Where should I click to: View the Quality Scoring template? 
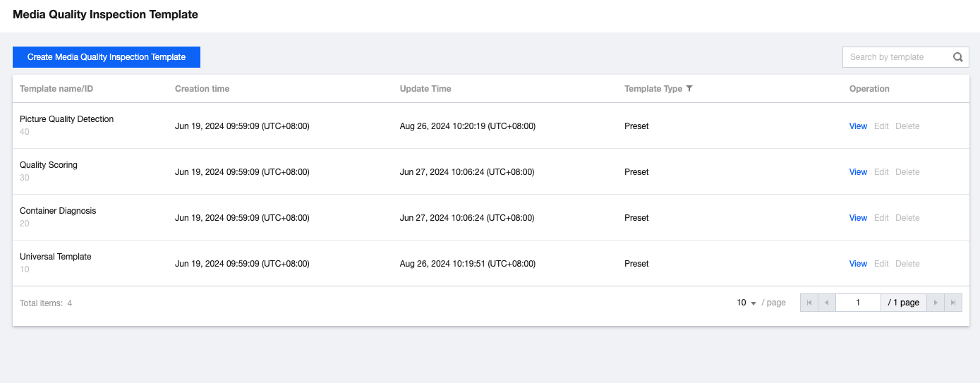tap(858, 172)
